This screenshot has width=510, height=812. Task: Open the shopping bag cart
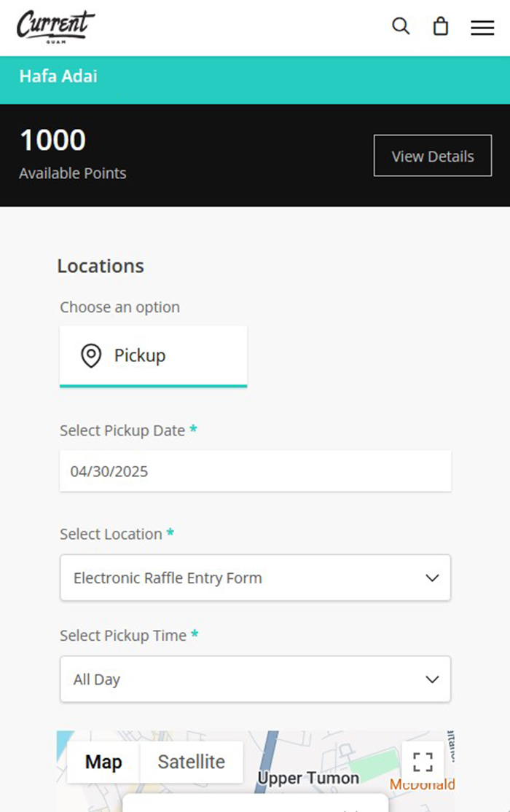pos(440,27)
